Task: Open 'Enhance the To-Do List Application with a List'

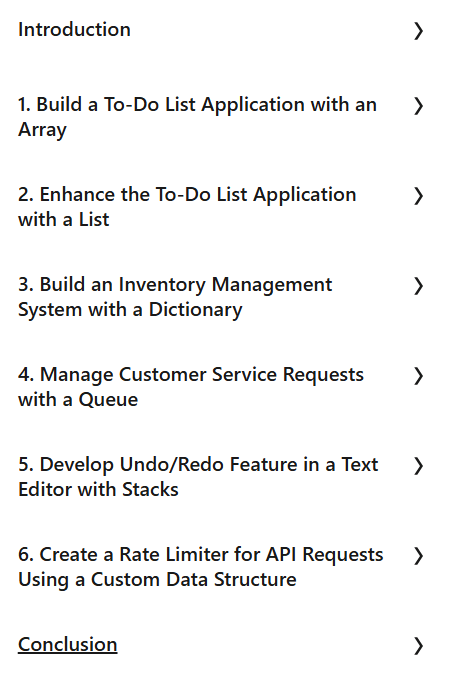Action: 187,207
